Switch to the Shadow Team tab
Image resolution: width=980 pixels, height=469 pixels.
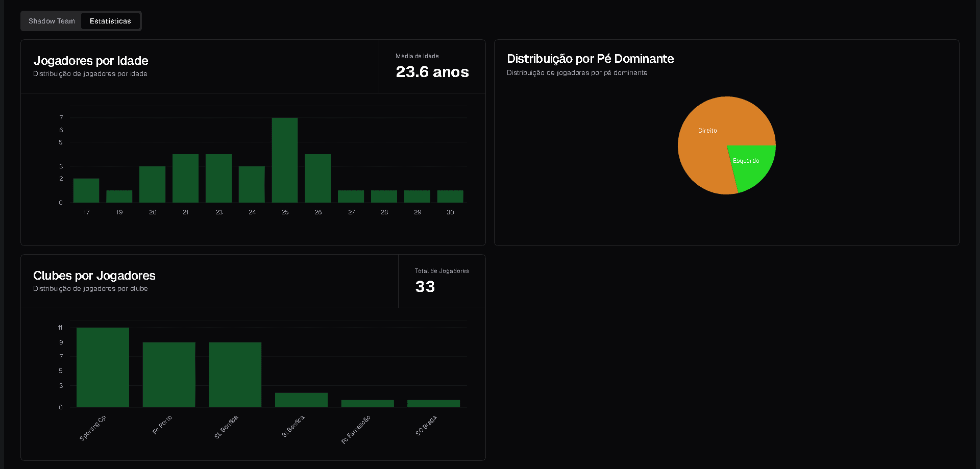tap(52, 21)
